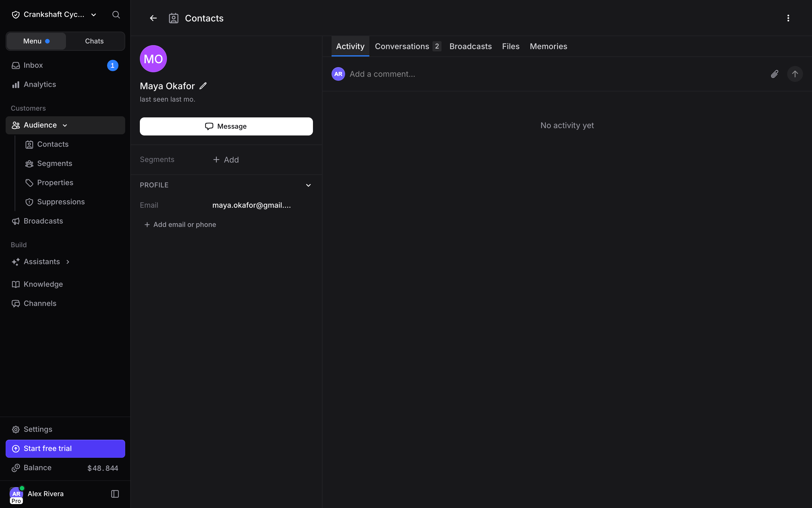Switch to the Files tab
This screenshot has width=812, height=508.
[510, 46]
